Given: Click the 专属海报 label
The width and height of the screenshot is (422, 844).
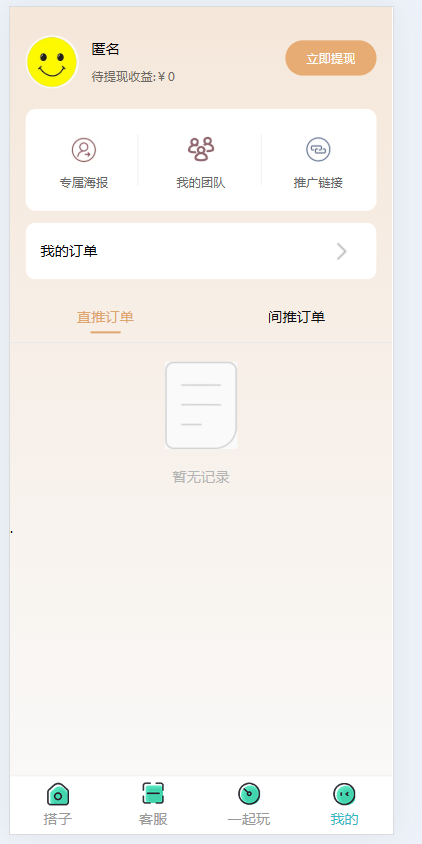Looking at the screenshot, I should pyautogui.click(x=84, y=183).
